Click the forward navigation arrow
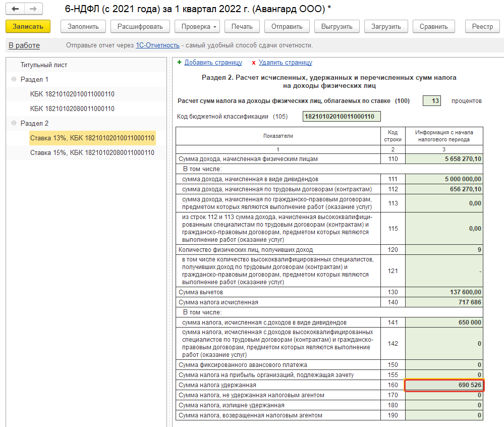This screenshot has width=504, height=427. pos(33,9)
